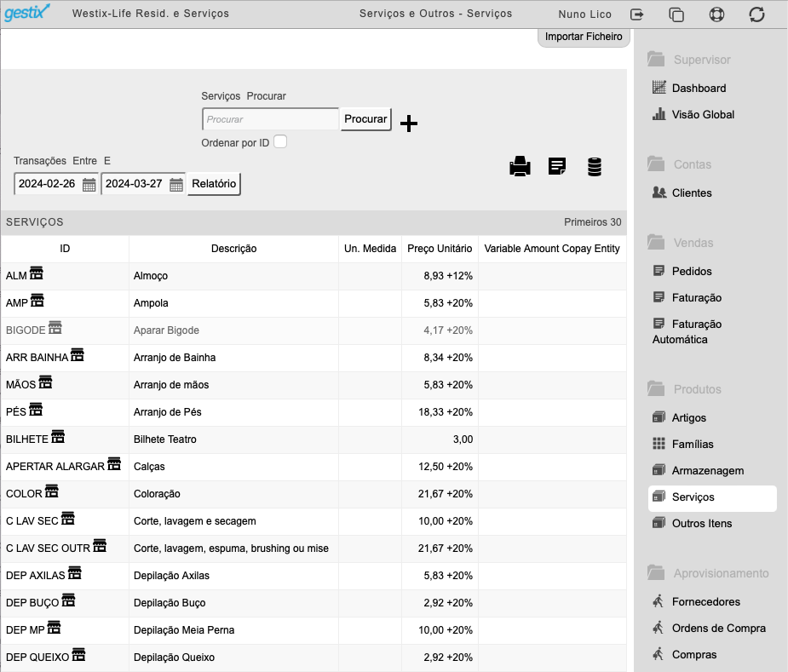Click store icon next to DEP BUÇO

click(x=68, y=600)
